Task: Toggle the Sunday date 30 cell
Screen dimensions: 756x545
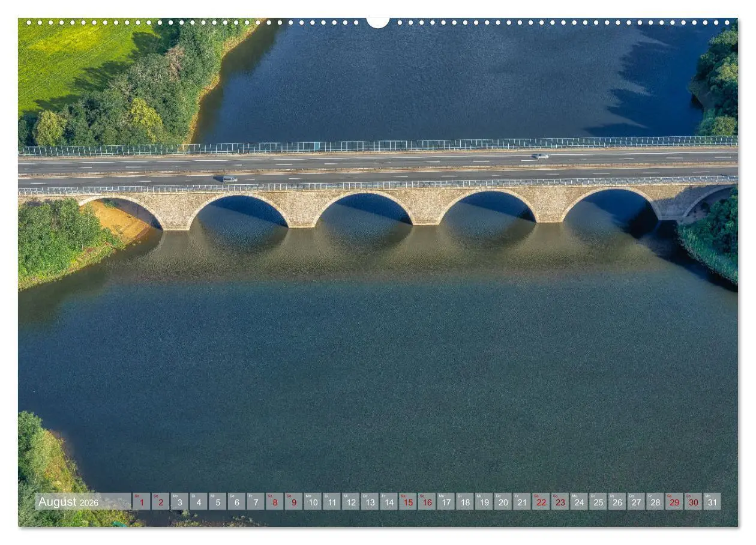Action: (x=693, y=503)
